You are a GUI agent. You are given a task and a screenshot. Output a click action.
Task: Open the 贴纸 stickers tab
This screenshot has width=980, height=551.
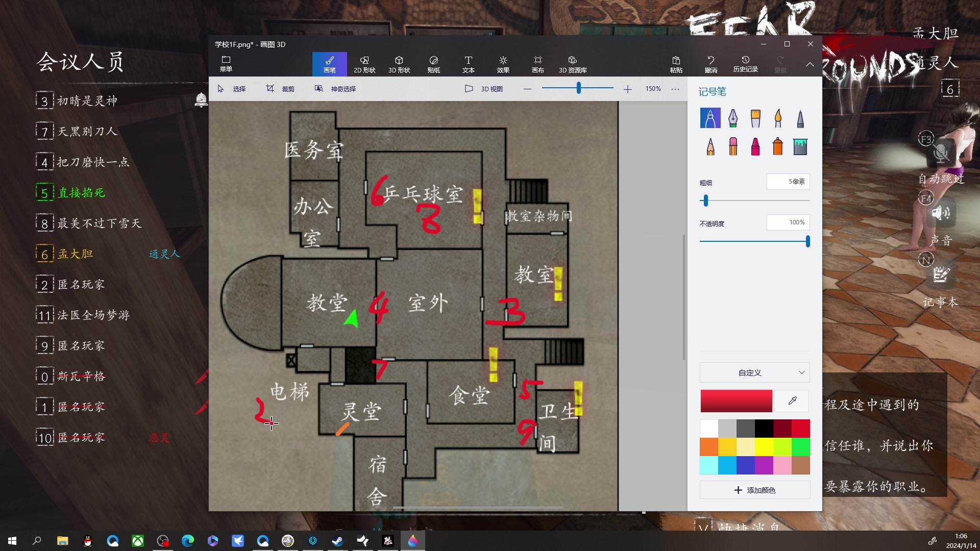pyautogui.click(x=434, y=64)
